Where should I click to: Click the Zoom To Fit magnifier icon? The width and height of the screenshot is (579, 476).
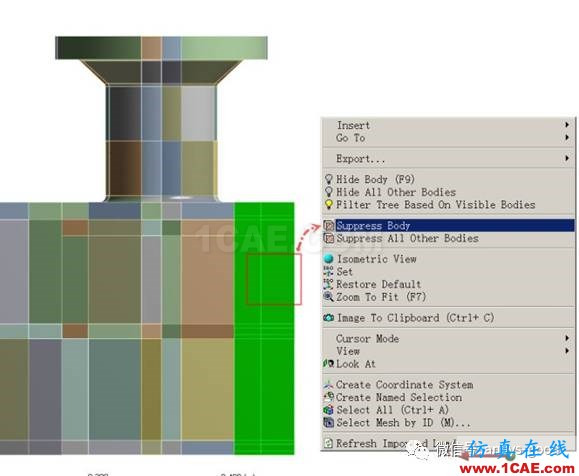click(328, 297)
